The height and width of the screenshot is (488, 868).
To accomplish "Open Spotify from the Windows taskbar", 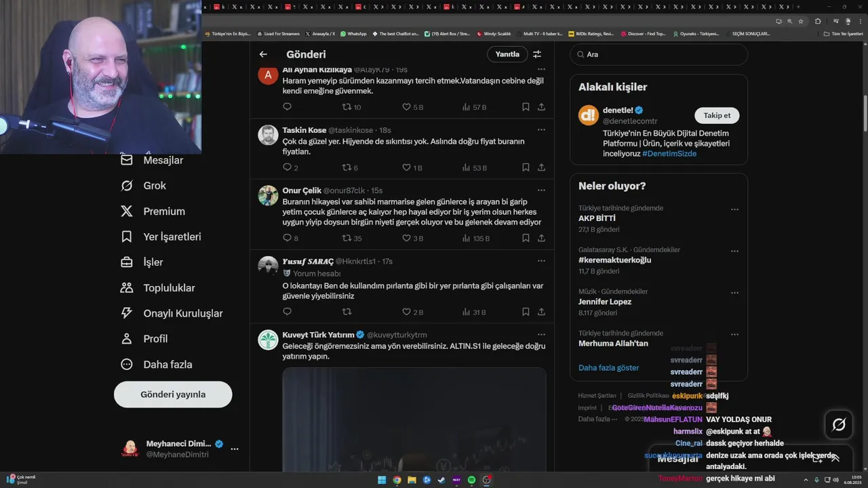I will point(471,480).
